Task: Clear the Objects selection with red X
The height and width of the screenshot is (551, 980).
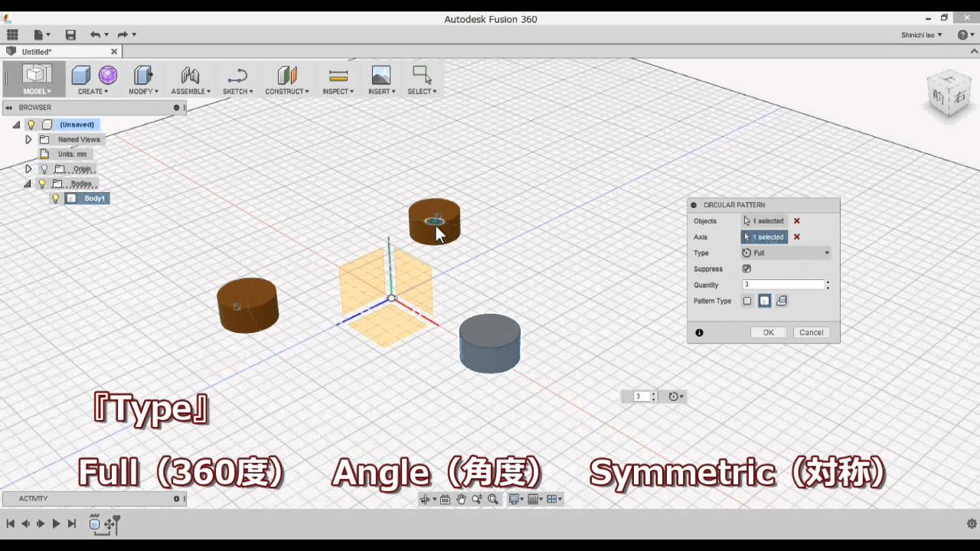Action: pyautogui.click(x=796, y=221)
